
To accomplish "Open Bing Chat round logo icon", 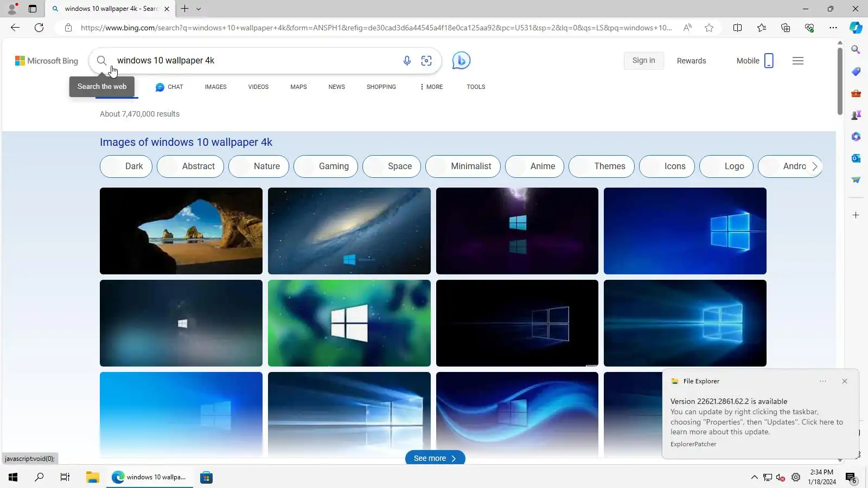I will click(x=461, y=60).
